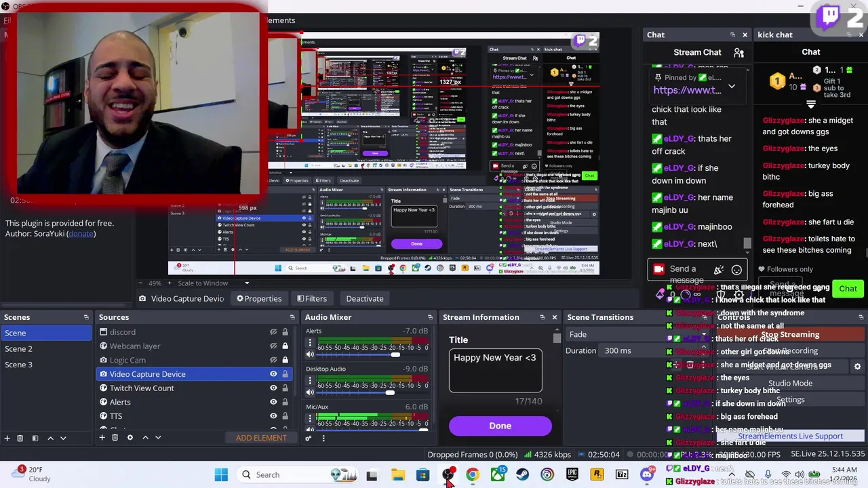
Task: Undock the Audio Mixer panel
Action: point(430,317)
